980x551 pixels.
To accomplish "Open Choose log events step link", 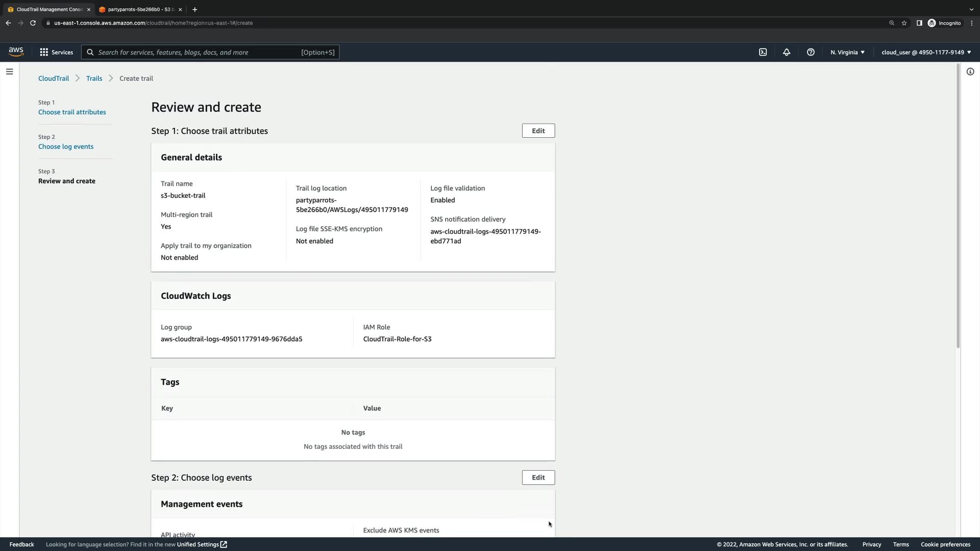I will 66,146.
